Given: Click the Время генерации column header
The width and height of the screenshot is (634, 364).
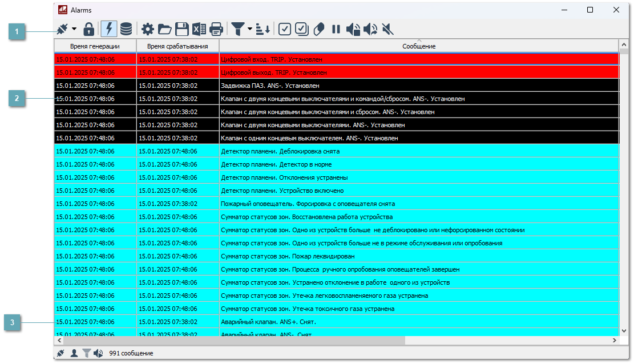Looking at the screenshot, I should click(x=95, y=46).
